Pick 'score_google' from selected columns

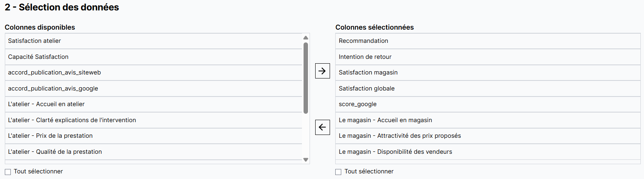click(358, 104)
